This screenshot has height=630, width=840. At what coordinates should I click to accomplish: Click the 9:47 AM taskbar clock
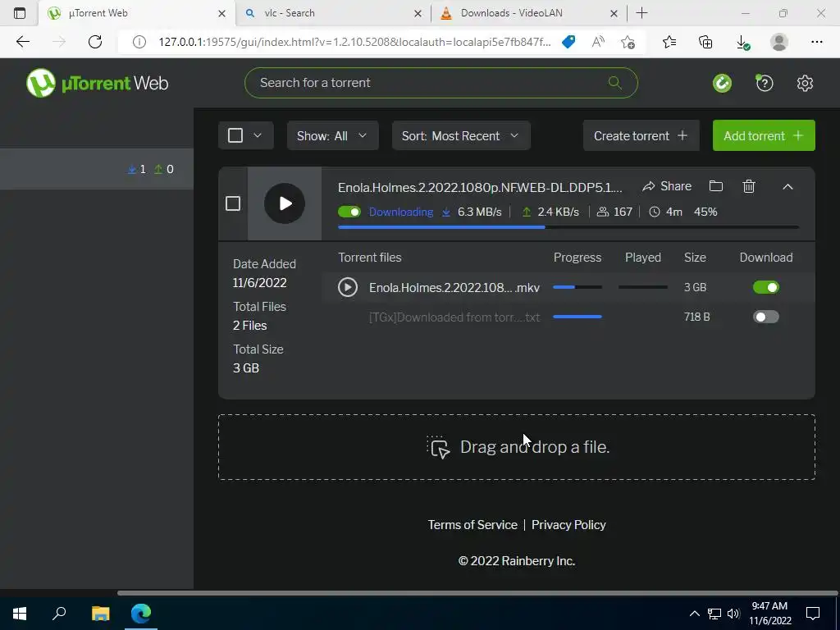click(769, 614)
